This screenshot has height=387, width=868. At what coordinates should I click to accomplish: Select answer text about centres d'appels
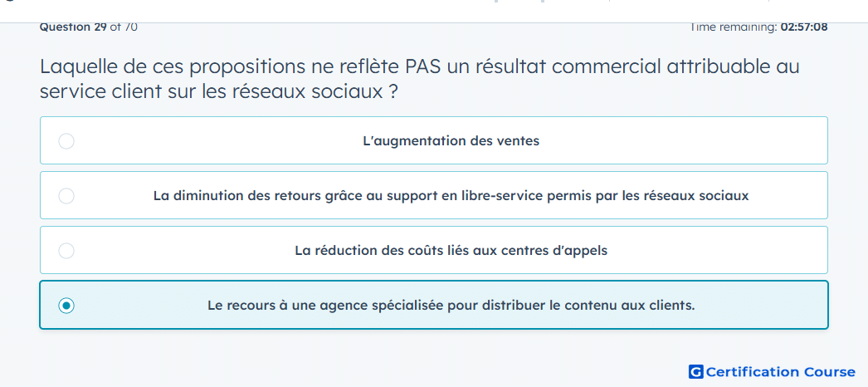coord(451,251)
